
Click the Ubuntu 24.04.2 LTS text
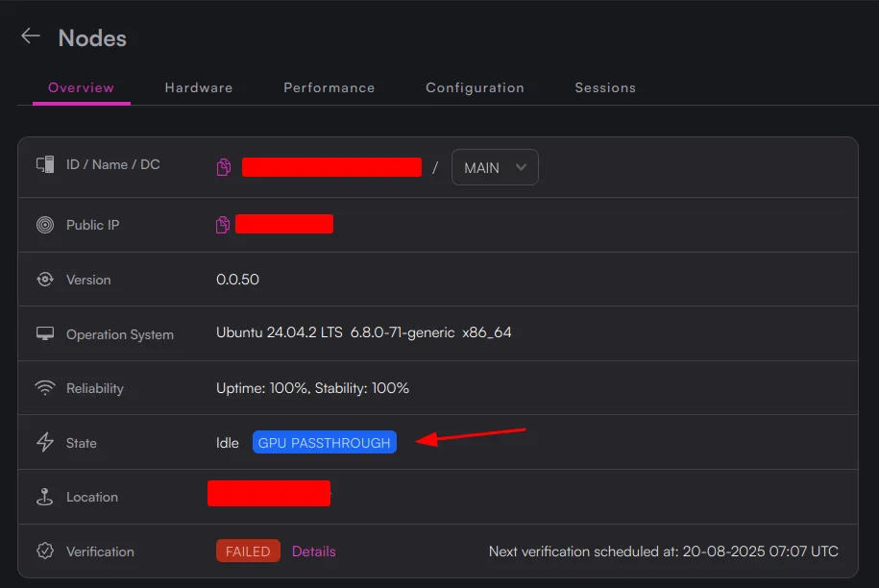pos(280,332)
